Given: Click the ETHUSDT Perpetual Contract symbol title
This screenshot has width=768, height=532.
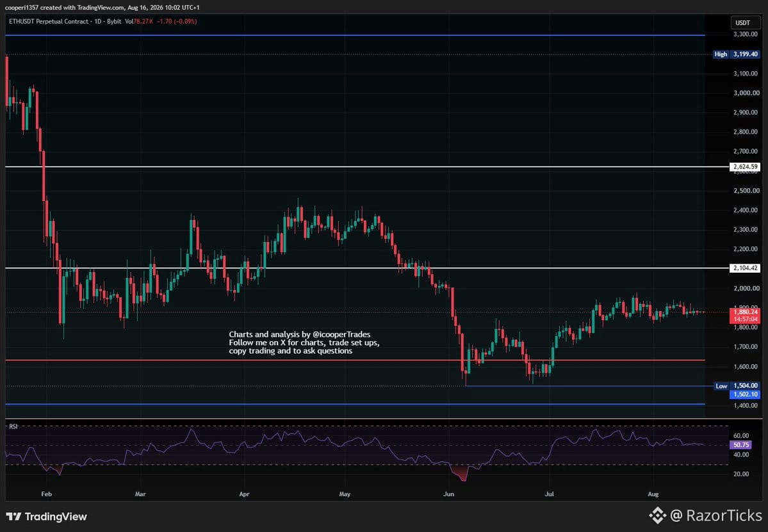Looking at the screenshot, I should [49, 22].
